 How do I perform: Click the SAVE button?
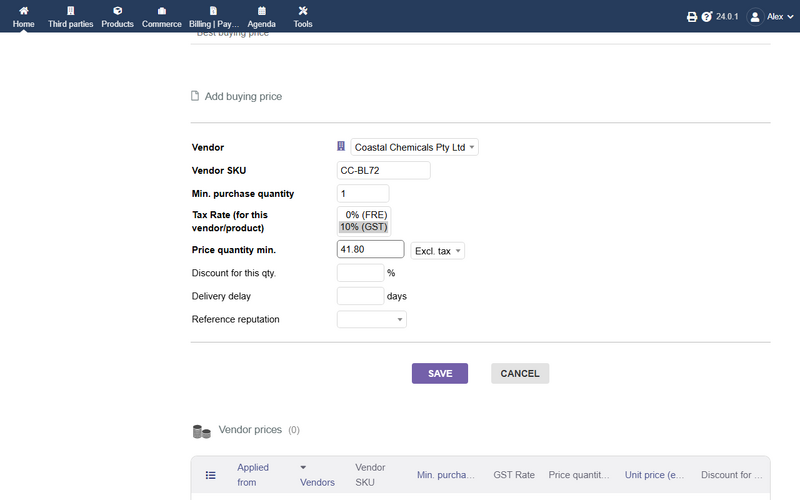coord(440,373)
